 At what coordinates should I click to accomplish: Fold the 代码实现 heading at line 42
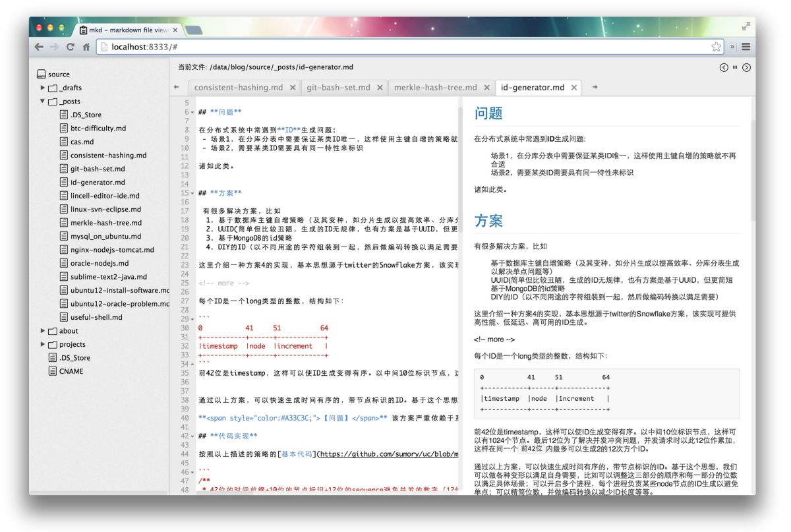coord(192,436)
